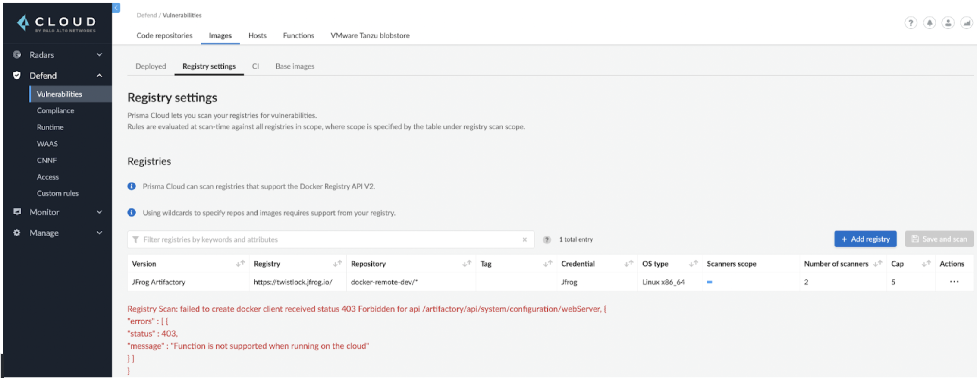The height and width of the screenshot is (378, 980).
Task: Click the Add registry button
Action: click(865, 239)
